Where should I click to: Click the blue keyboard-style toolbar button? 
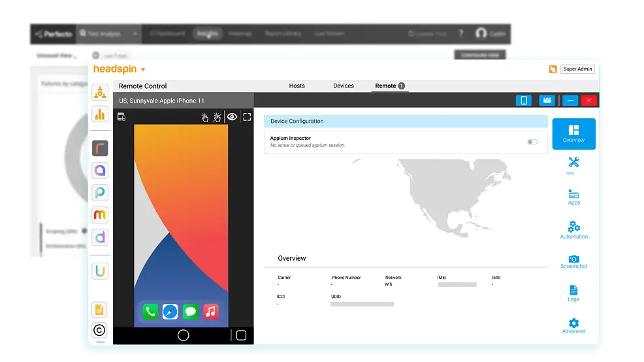pos(547,100)
